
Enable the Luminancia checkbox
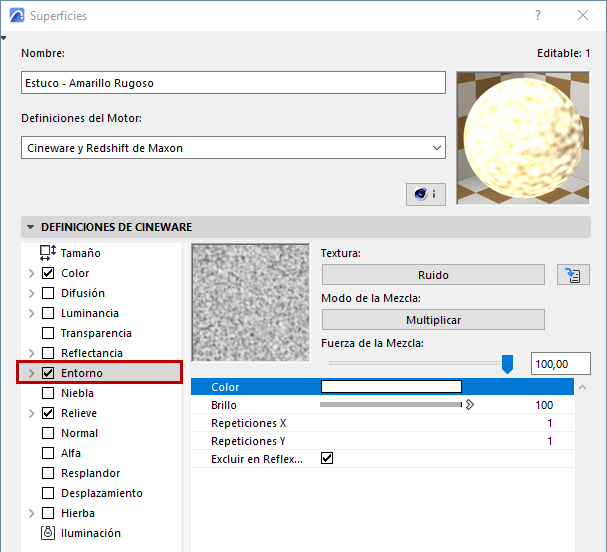pos(48,313)
